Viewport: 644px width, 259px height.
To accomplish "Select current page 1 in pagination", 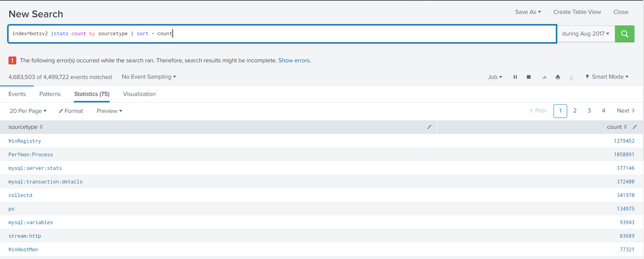I will (x=560, y=111).
